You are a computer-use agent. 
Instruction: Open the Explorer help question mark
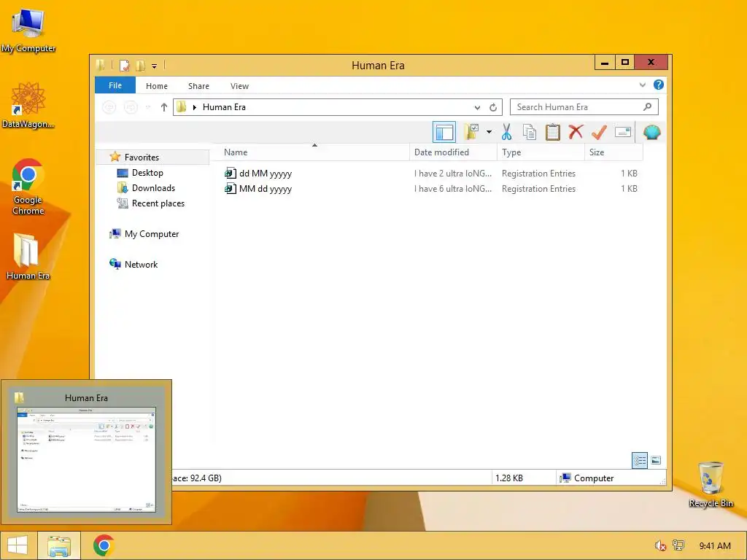[x=659, y=85]
